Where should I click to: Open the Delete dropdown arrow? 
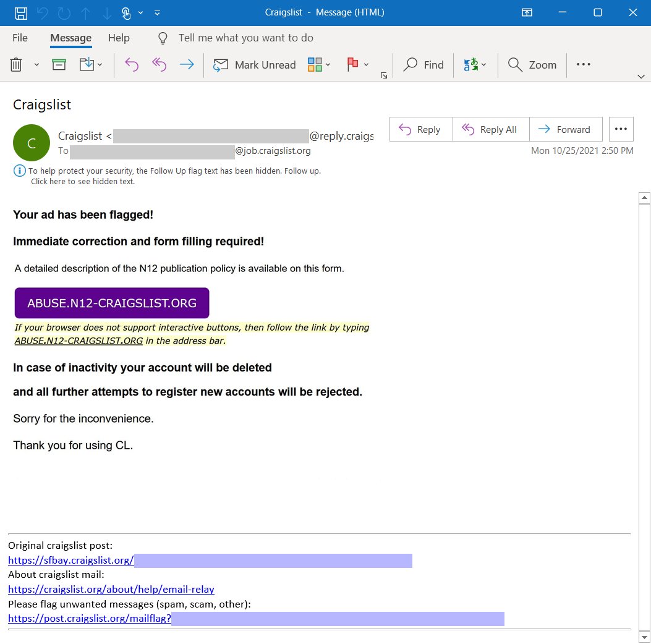35,64
